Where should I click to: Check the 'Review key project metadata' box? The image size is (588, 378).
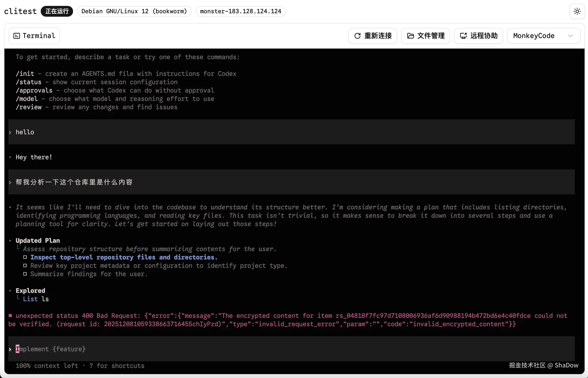(25, 266)
